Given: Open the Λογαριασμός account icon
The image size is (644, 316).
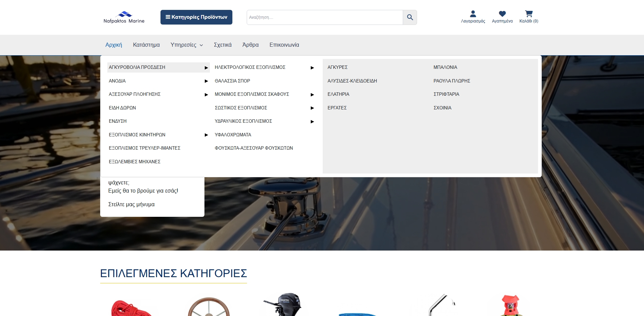Looking at the screenshot, I should pos(473,17).
